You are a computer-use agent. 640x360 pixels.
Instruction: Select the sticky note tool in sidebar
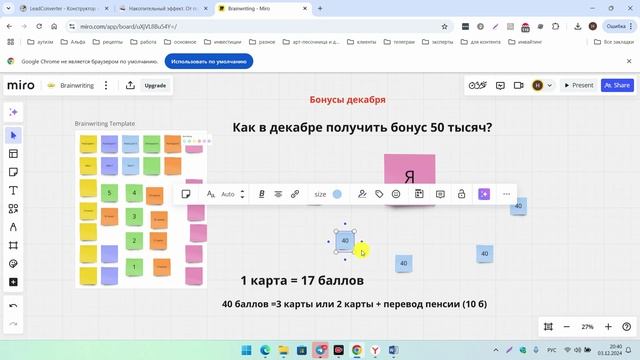point(13,172)
